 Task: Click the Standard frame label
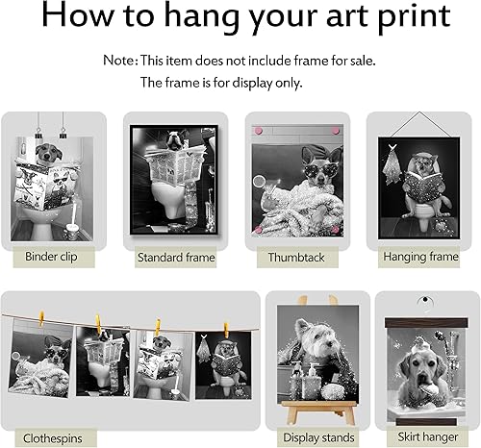pos(176,258)
